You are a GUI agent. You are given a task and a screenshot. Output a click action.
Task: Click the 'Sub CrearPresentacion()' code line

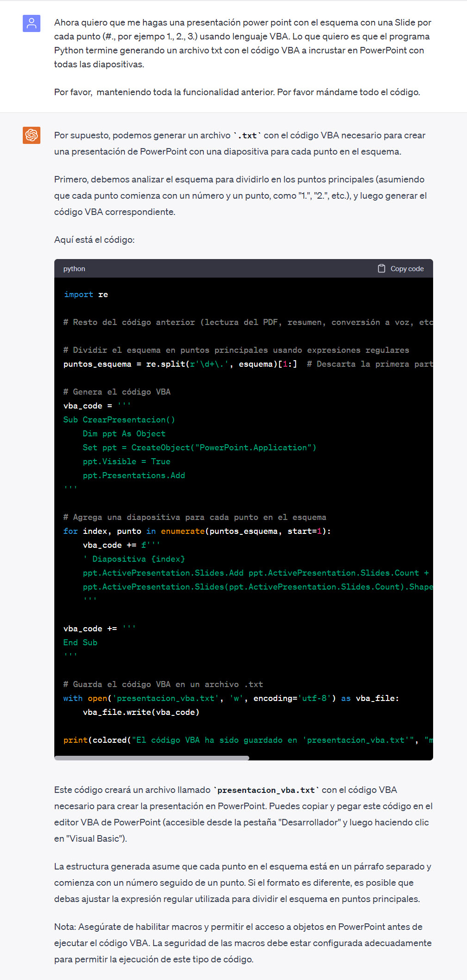[x=119, y=420]
